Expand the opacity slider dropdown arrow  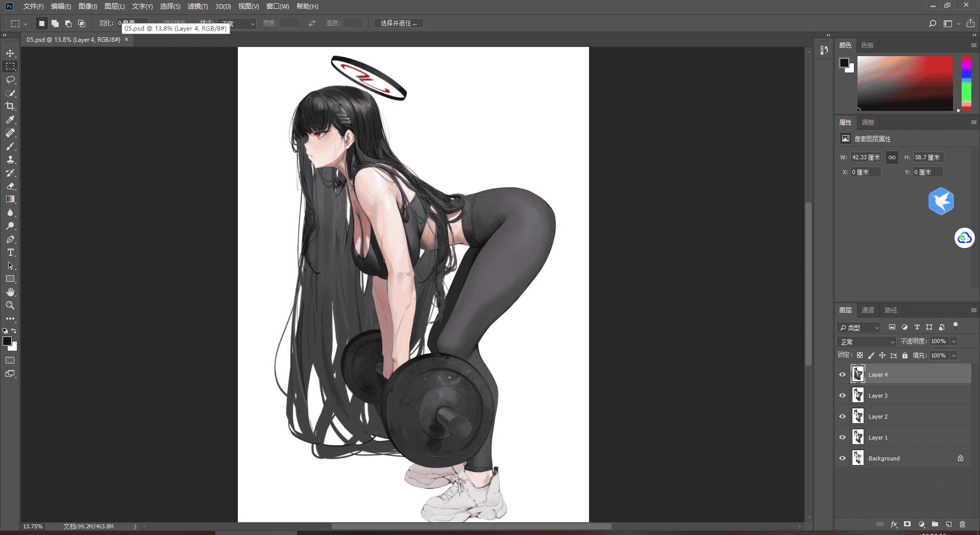coord(953,341)
